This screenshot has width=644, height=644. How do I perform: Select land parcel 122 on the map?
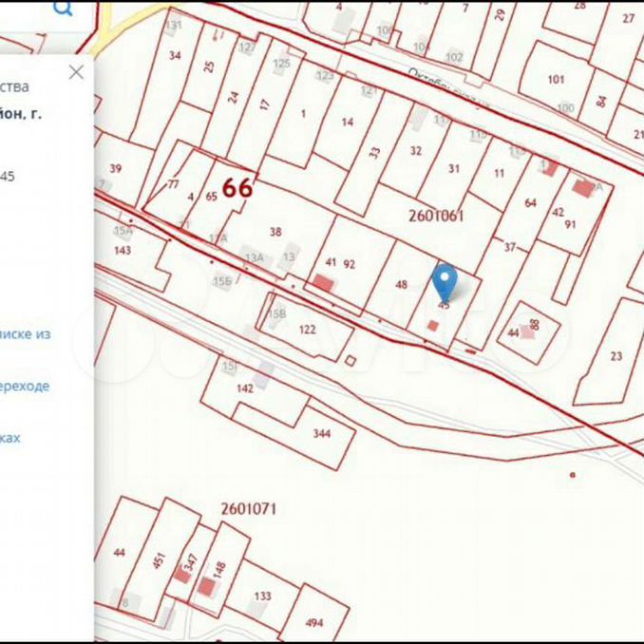307,330
